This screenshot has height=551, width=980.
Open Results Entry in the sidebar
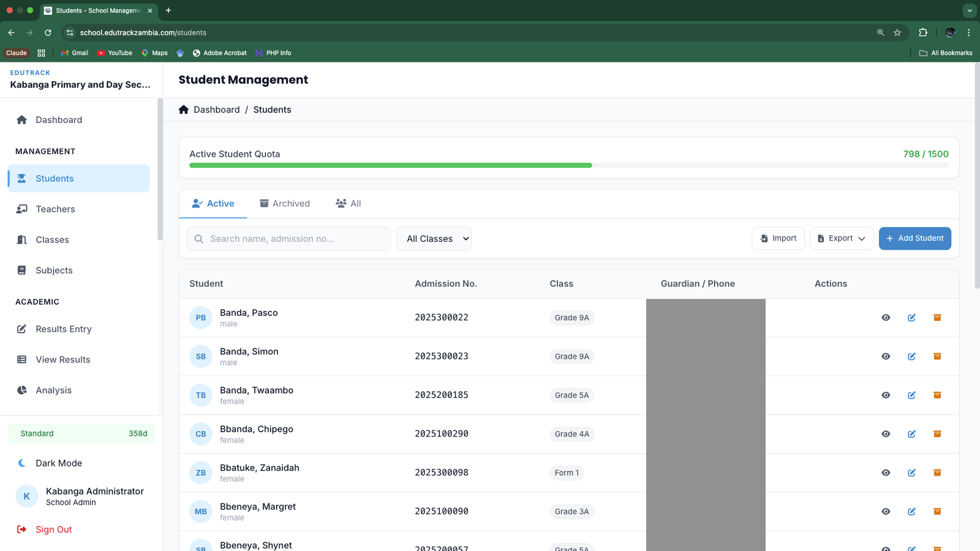64,329
